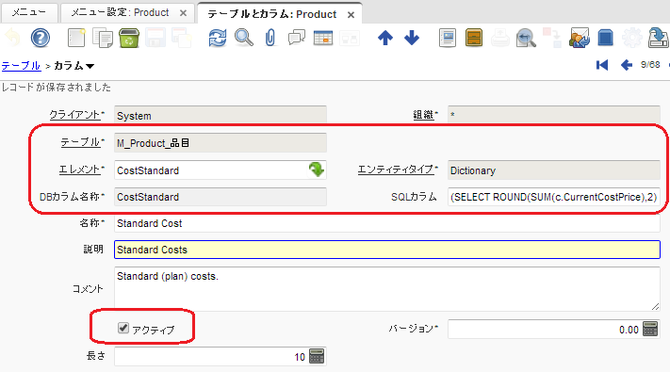Switch to the メニュー tab
Screen dimensions: 670x372
[29, 13]
